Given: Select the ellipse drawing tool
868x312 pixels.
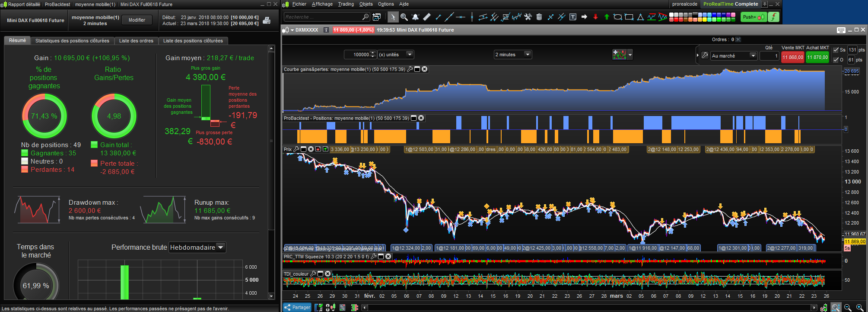Looking at the screenshot, I should (618, 17).
